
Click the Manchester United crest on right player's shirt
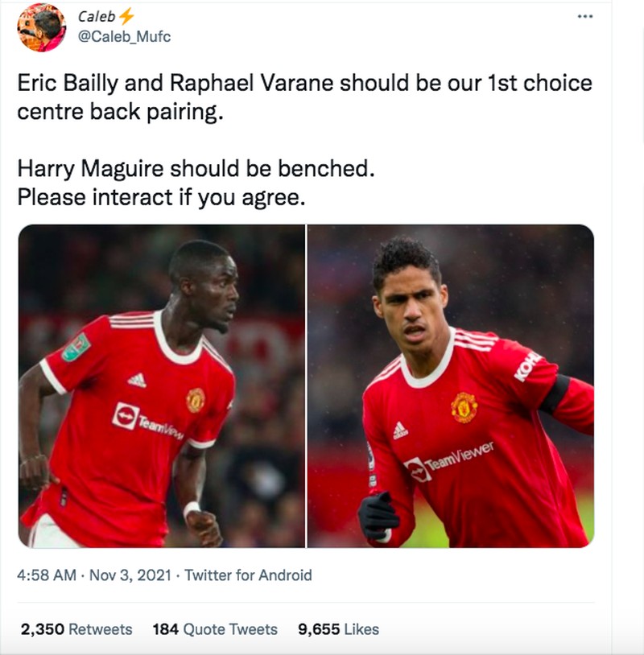[x=464, y=407]
